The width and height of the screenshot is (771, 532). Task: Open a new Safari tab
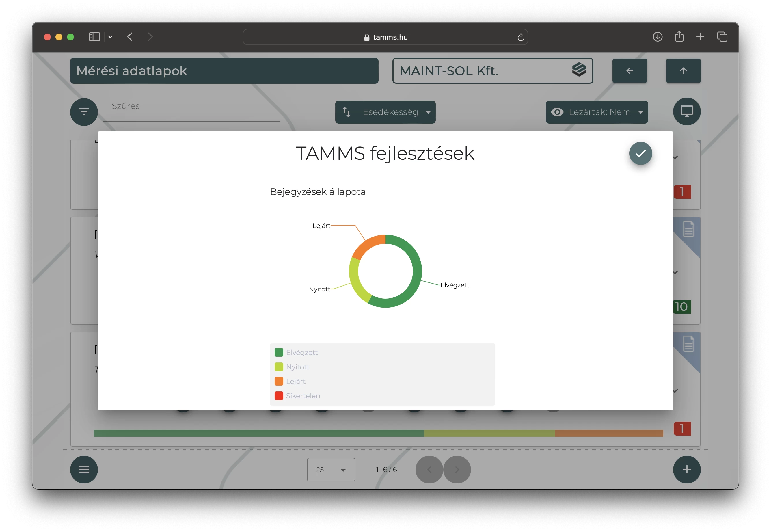(700, 37)
